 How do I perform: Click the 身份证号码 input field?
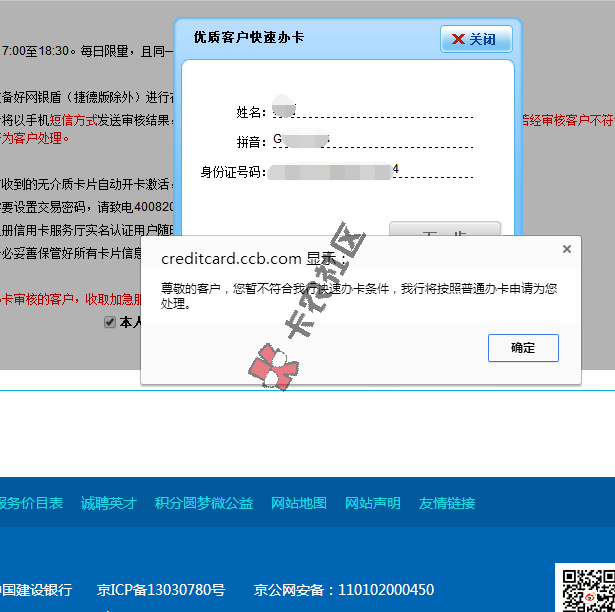371,169
